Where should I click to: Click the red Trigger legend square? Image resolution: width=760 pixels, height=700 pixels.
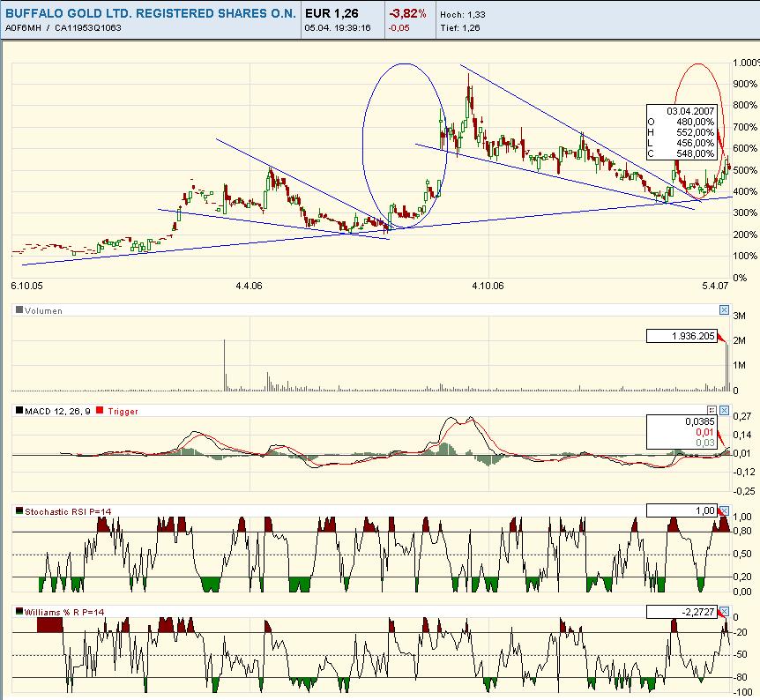tap(100, 410)
